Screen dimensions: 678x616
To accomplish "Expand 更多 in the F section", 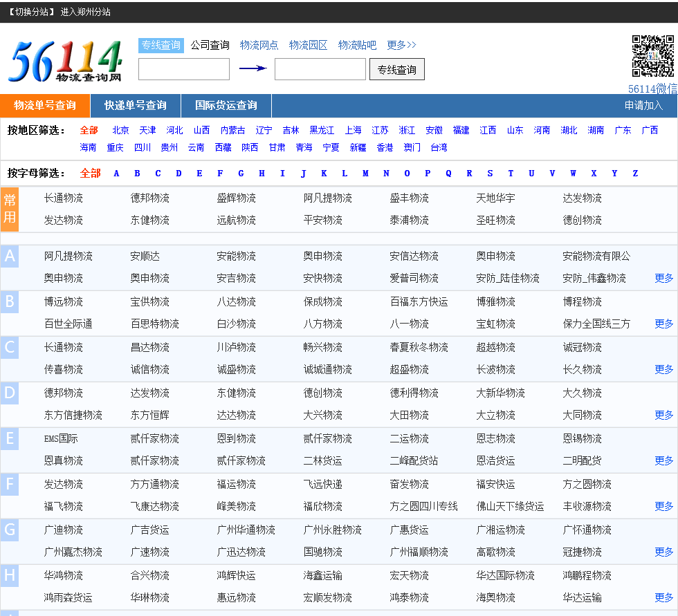I will 663,506.
